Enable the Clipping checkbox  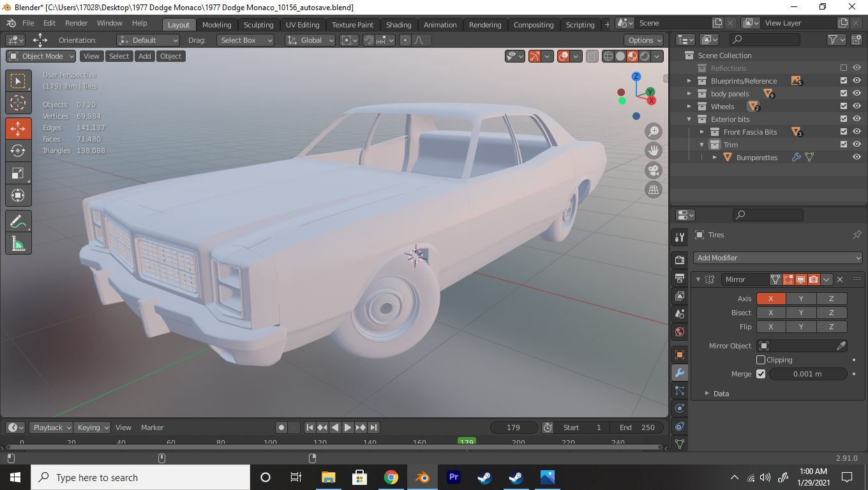pyautogui.click(x=761, y=360)
